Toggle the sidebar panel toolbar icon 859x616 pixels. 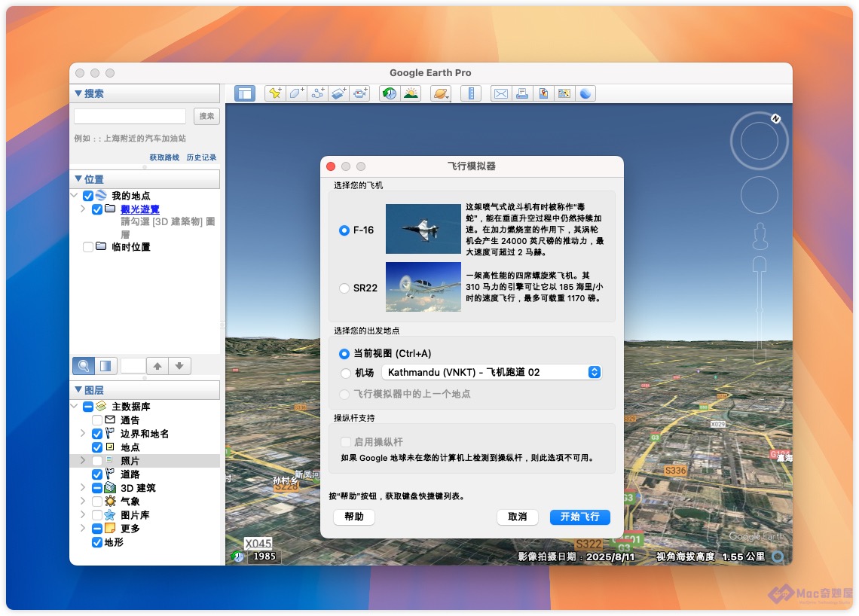(x=245, y=93)
